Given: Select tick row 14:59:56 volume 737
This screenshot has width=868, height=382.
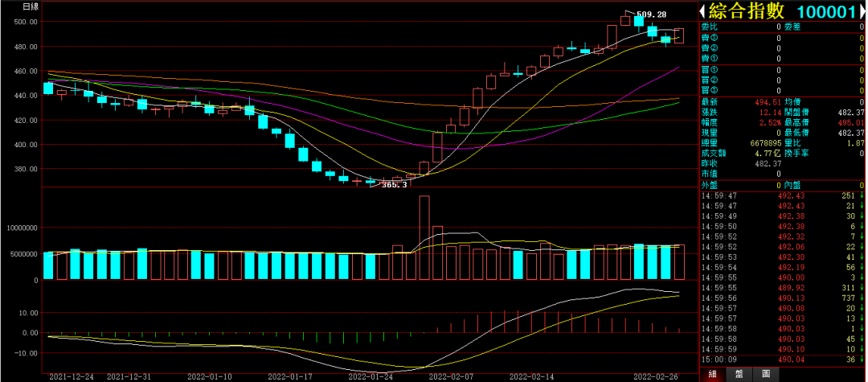Looking at the screenshot, I should (783, 298).
